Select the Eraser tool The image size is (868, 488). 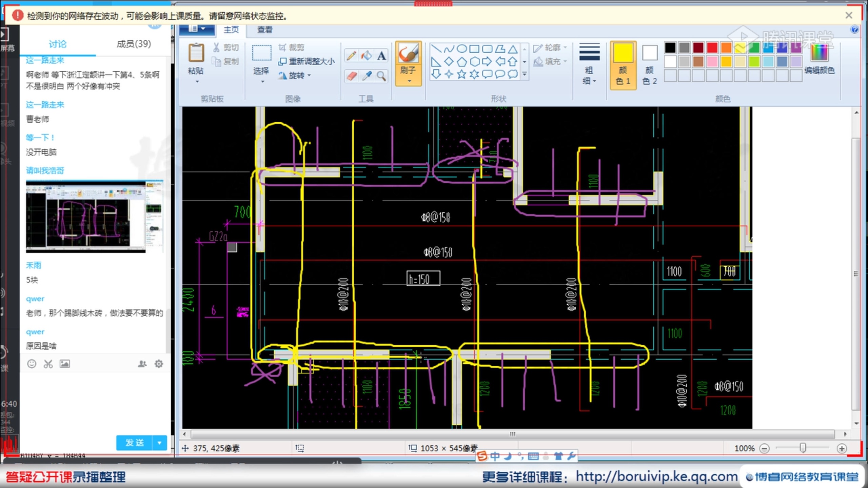[351, 76]
